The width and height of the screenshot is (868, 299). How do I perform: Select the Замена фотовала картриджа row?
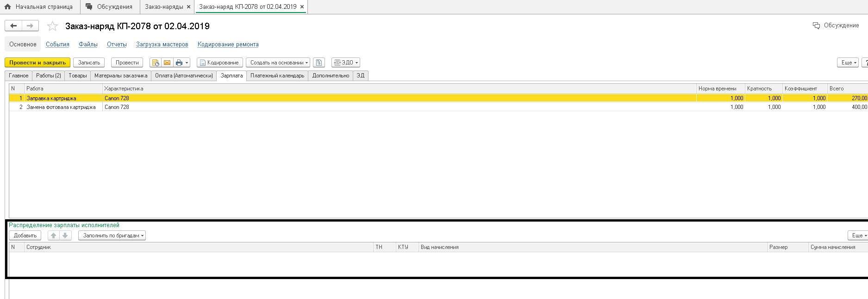61,107
